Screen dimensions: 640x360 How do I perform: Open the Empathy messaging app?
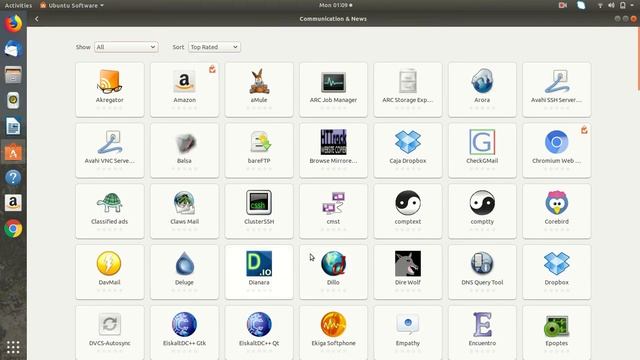point(408,333)
